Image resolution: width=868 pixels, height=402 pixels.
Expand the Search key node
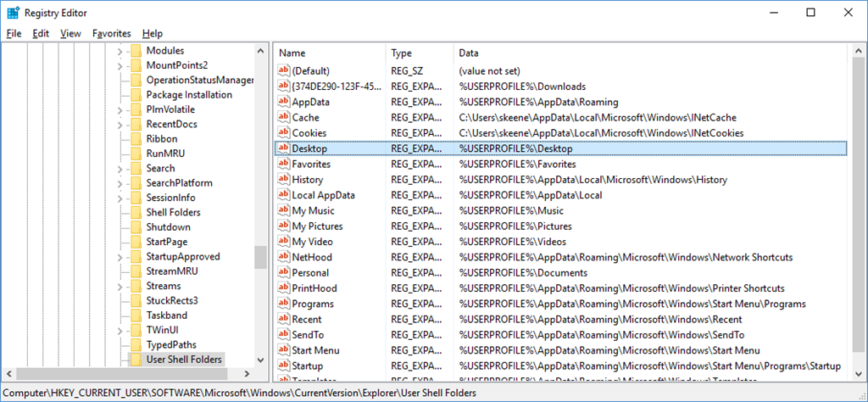click(120, 169)
